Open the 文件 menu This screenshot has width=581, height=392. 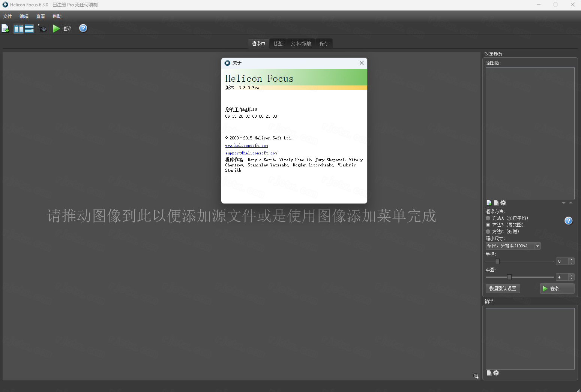tap(8, 16)
